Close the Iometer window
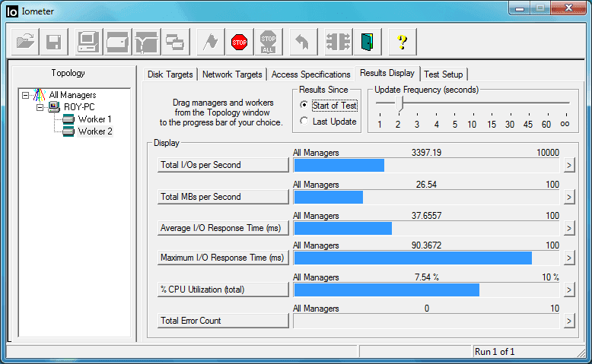Screen dimensions: 592x364 tap(568, 8)
